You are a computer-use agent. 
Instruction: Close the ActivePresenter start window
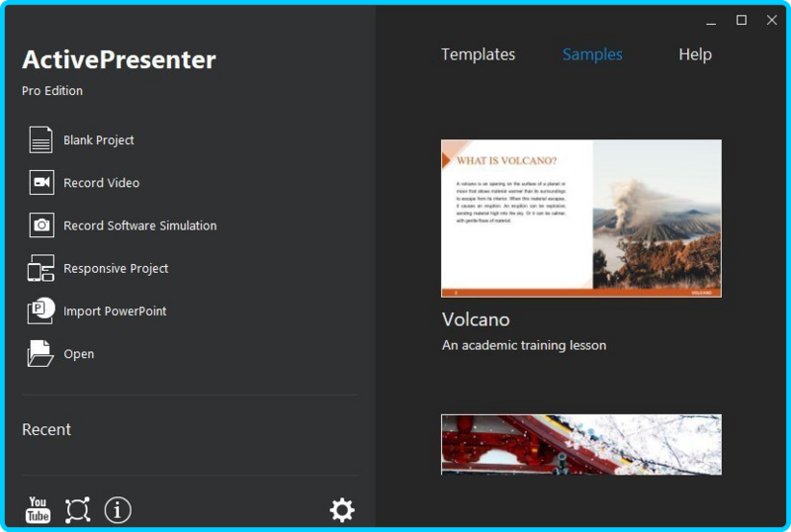(x=772, y=20)
